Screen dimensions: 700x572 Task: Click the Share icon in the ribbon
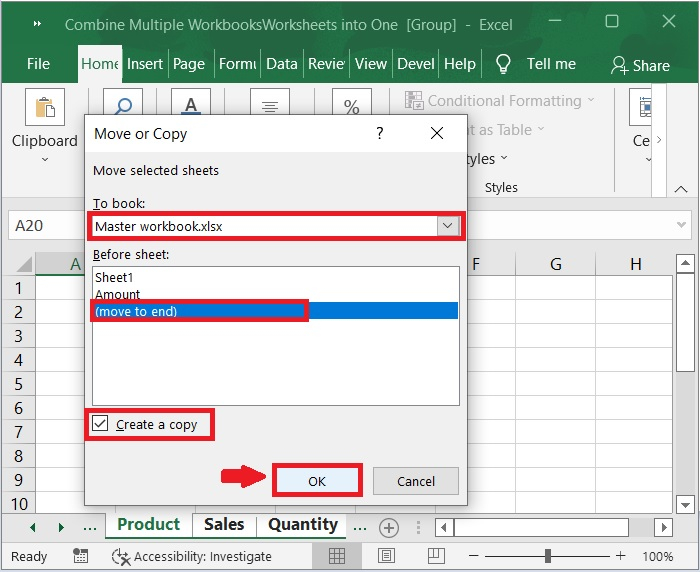coord(620,65)
